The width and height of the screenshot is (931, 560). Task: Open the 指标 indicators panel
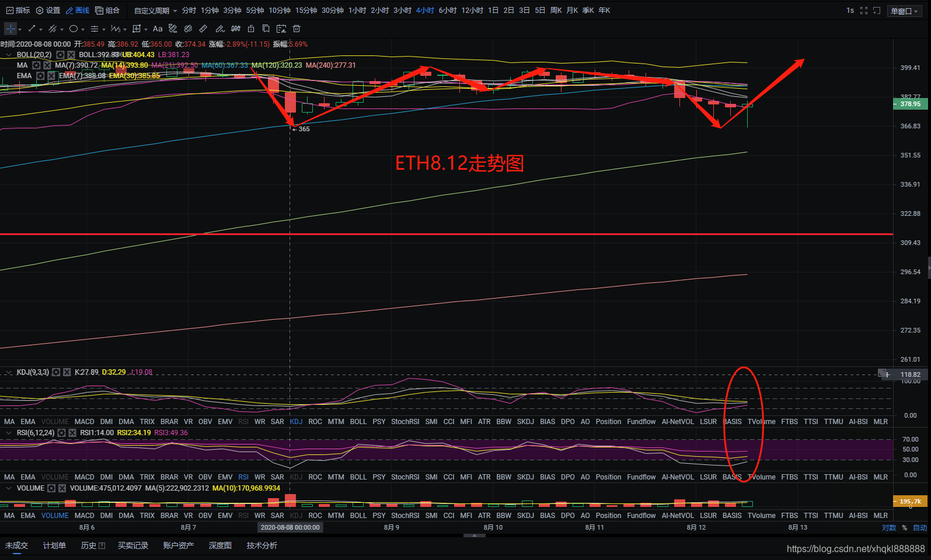click(18, 10)
